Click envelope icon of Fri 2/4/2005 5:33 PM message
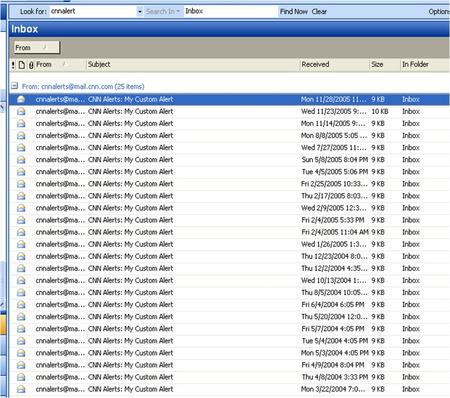This screenshot has width=450, height=398. click(21, 220)
